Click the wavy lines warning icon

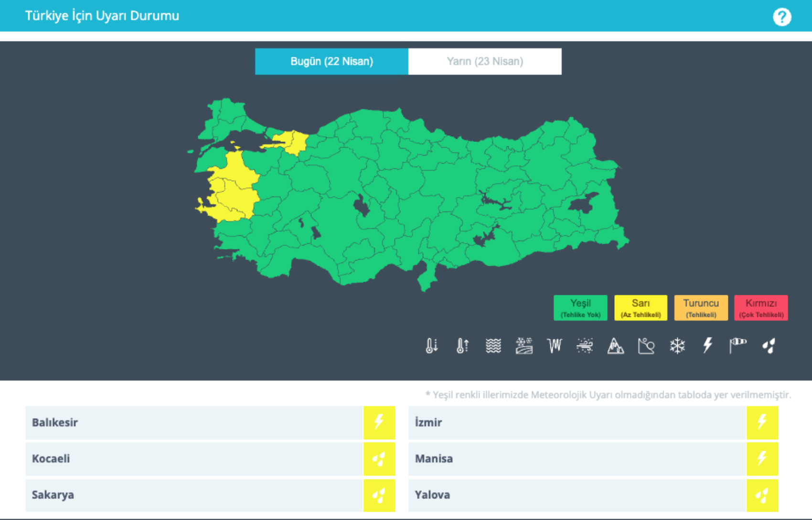pos(493,346)
